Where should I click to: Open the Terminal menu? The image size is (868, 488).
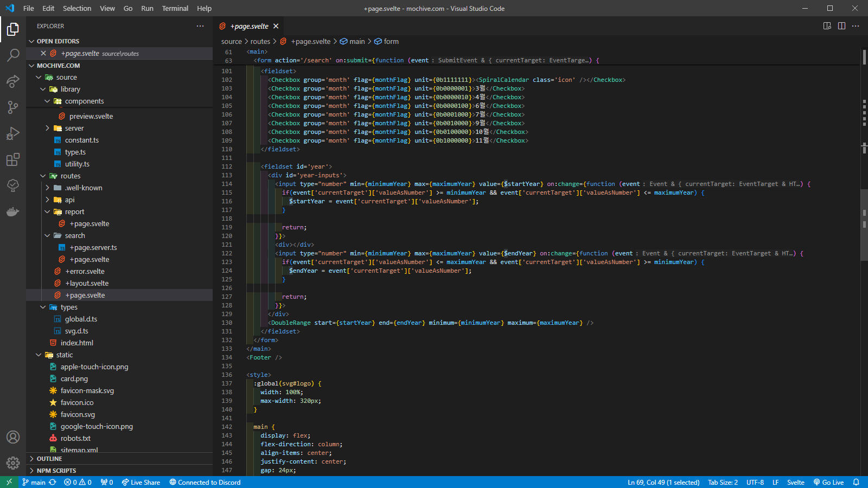pos(175,8)
